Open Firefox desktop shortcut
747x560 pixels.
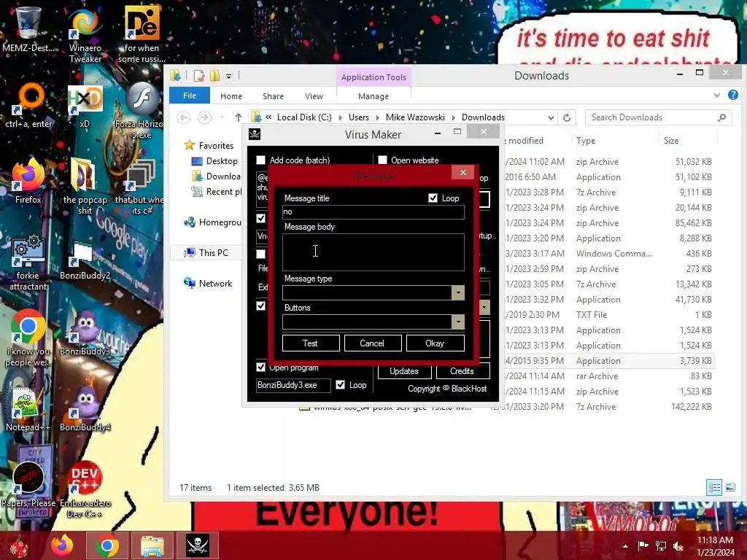click(28, 181)
